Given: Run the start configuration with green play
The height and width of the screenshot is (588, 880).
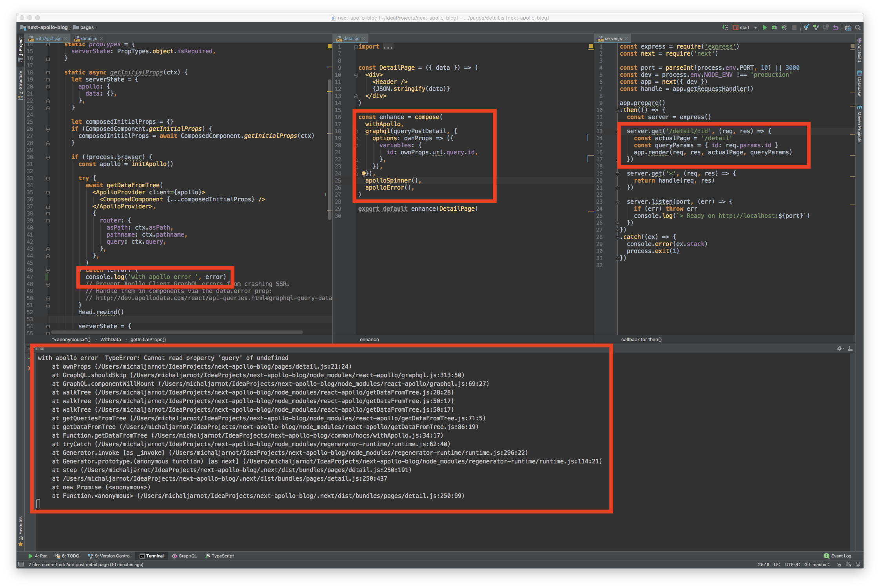Looking at the screenshot, I should coord(764,27).
